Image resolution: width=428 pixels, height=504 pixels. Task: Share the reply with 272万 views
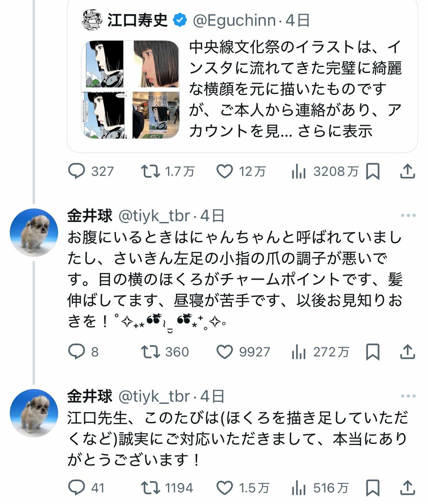coord(407,352)
